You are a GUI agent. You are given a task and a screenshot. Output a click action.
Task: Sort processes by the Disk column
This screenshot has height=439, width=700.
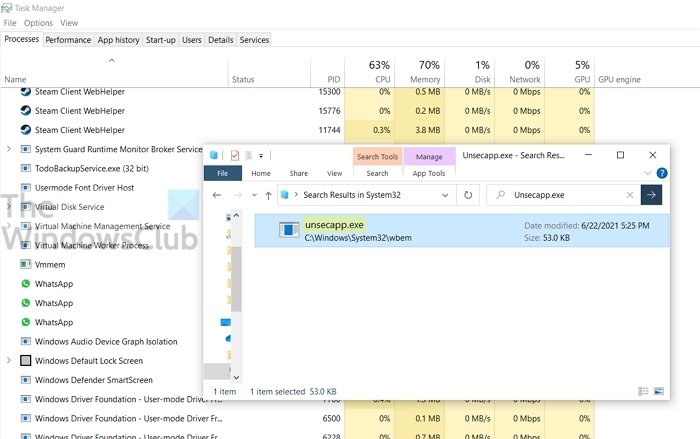pyautogui.click(x=470, y=71)
